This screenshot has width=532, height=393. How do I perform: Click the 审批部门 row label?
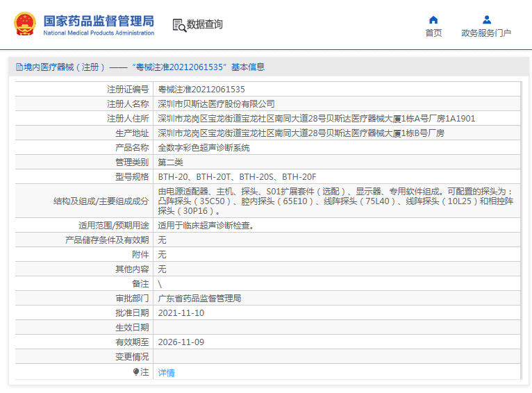click(132, 298)
